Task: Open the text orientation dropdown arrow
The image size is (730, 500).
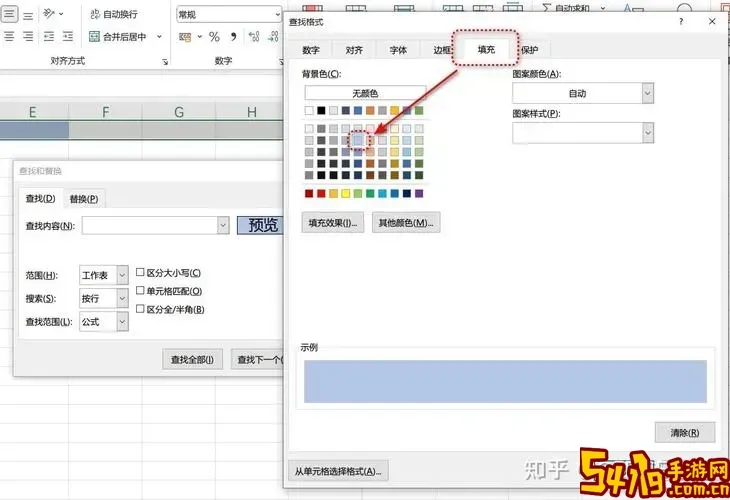Action: (x=61, y=14)
